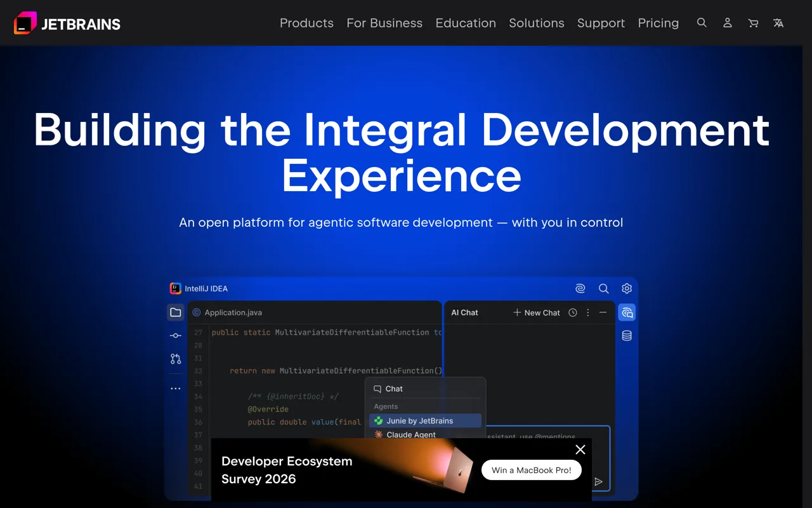This screenshot has width=812, height=508.
Task: Click line number 32 in the editor gutter
Action: tap(199, 371)
